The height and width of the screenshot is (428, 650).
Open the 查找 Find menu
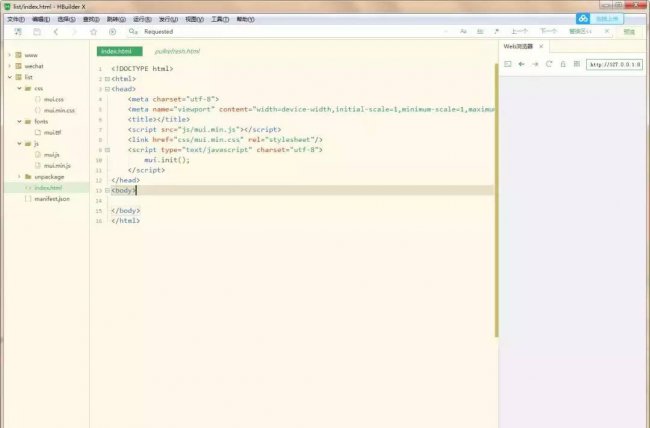91,19
